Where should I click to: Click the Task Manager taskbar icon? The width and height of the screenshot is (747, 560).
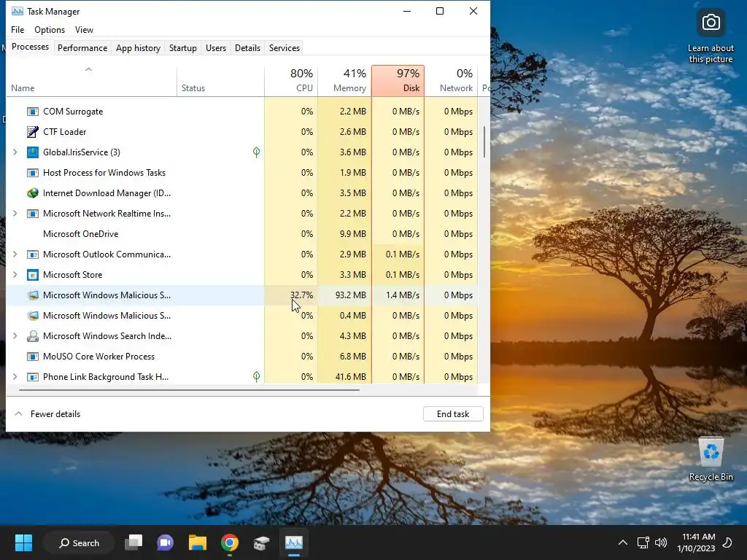pyautogui.click(x=293, y=542)
